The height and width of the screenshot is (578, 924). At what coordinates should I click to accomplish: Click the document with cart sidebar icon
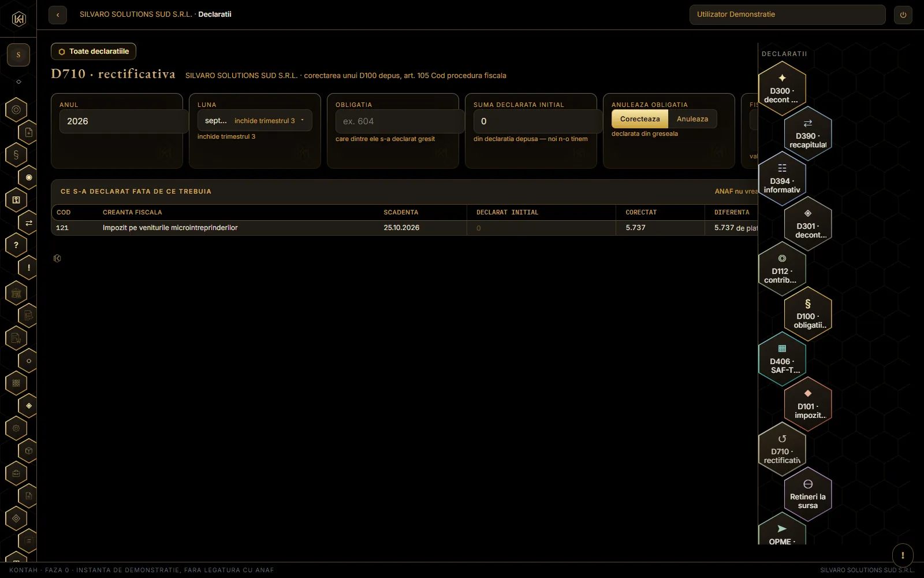tap(16, 338)
